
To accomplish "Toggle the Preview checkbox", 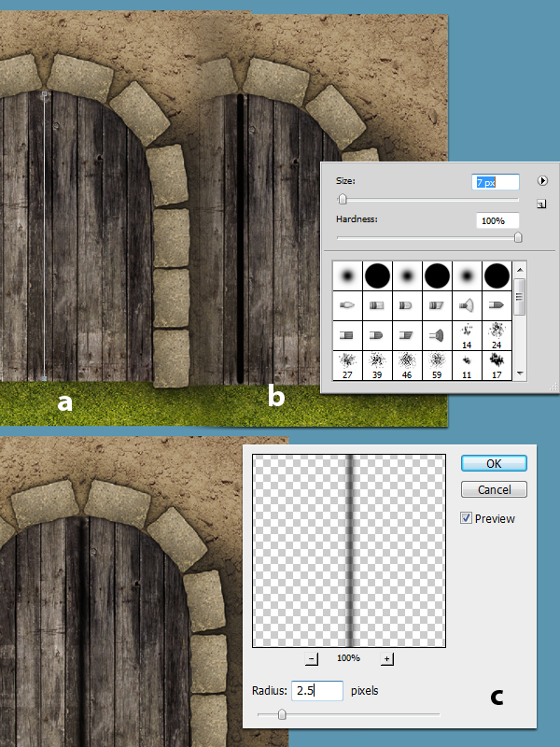I will 466,518.
